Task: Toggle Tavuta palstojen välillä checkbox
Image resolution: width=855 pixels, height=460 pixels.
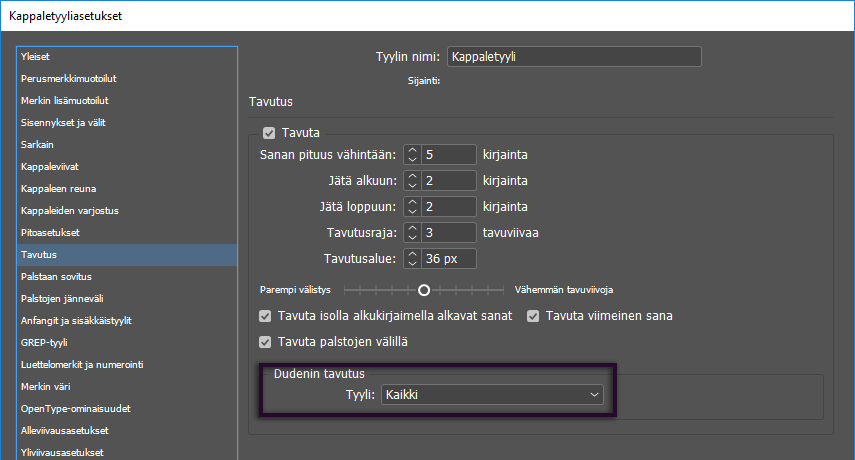Action: 265,342
